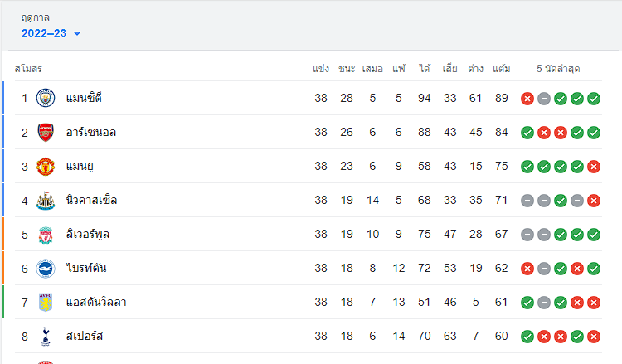Click the 5 นัดล่าสุด column header
622x364 pixels.
558,69
